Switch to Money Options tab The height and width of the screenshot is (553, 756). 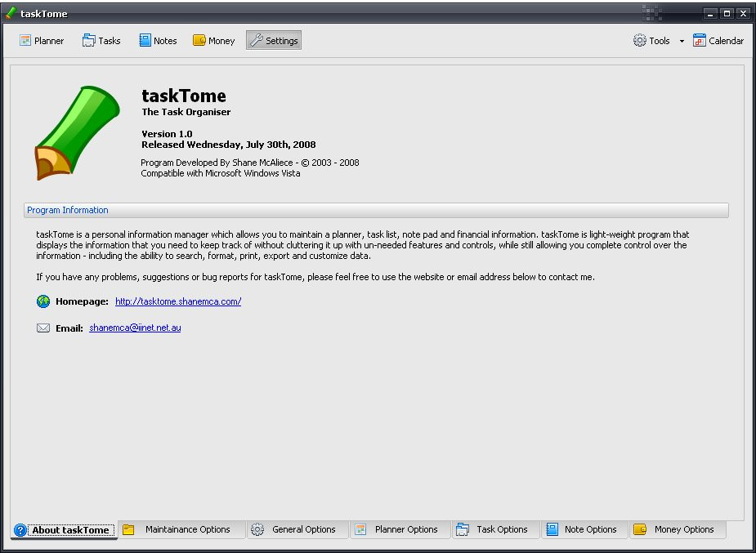(x=678, y=529)
